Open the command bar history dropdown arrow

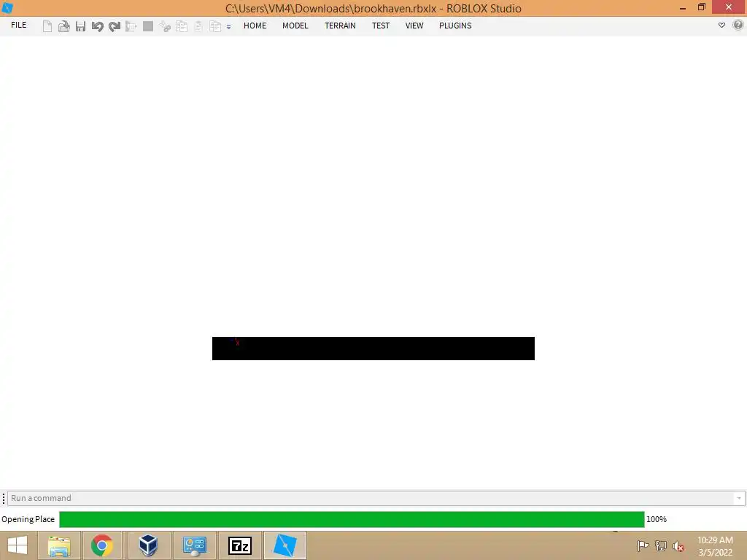click(x=739, y=498)
